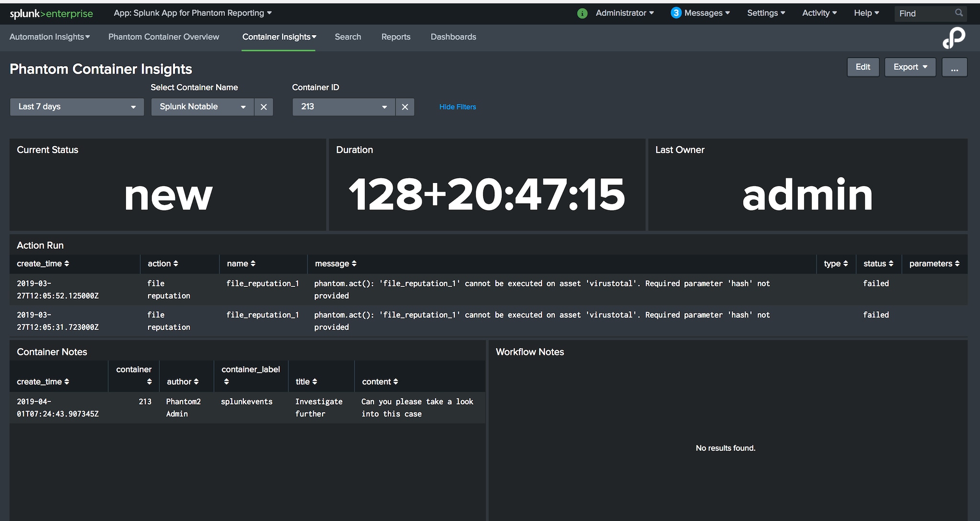Switch to the Reports tab
The height and width of the screenshot is (521, 980).
click(x=396, y=37)
